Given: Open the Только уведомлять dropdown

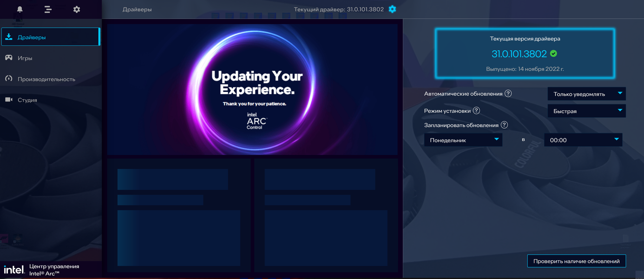Looking at the screenshot, I should [587, 94].
